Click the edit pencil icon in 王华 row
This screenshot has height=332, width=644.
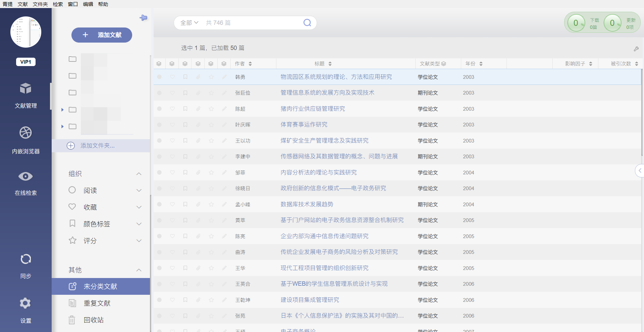(224, 268)
